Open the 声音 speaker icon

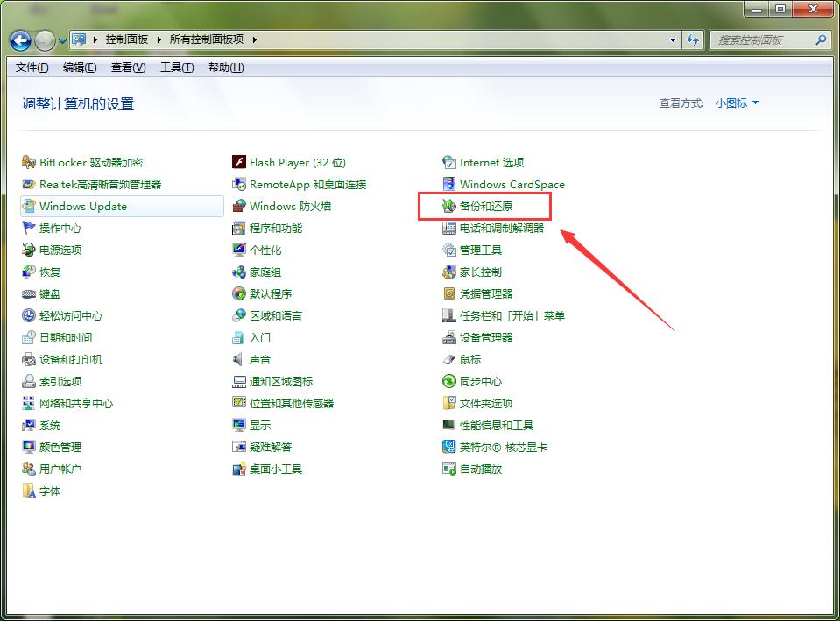(x=238, y=359)
